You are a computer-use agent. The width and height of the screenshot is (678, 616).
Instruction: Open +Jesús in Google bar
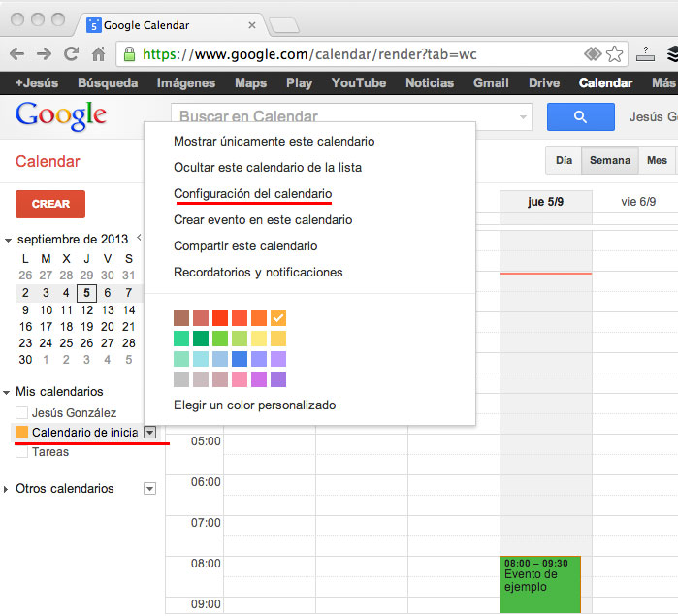tap(37, 83)
